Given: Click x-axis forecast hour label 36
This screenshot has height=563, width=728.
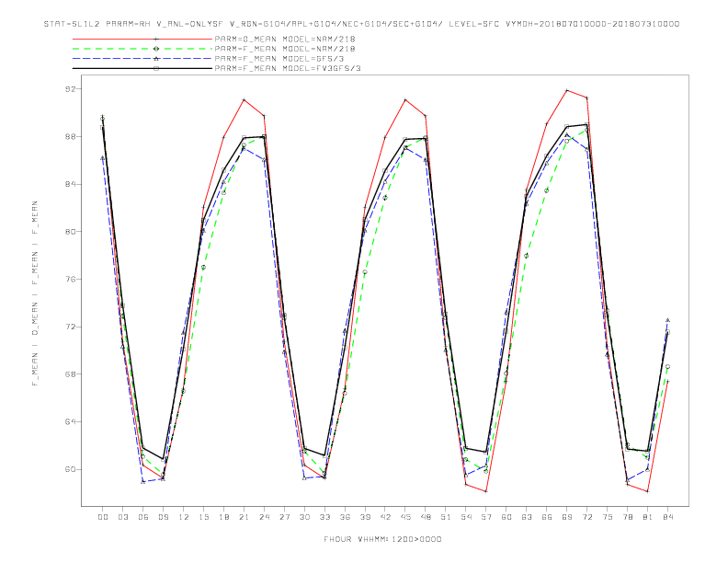Looking at the screenshot, I should point(345,517).
